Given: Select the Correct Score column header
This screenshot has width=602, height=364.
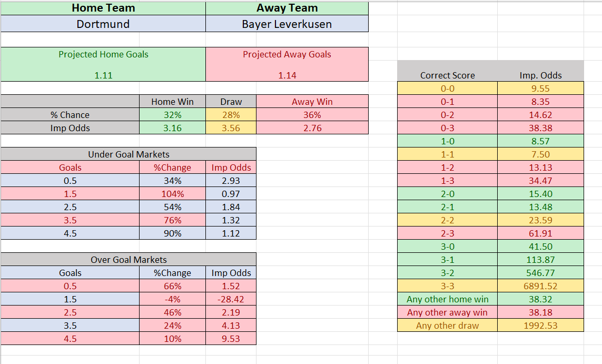Looking at the screenshot, I should [447, 75].
